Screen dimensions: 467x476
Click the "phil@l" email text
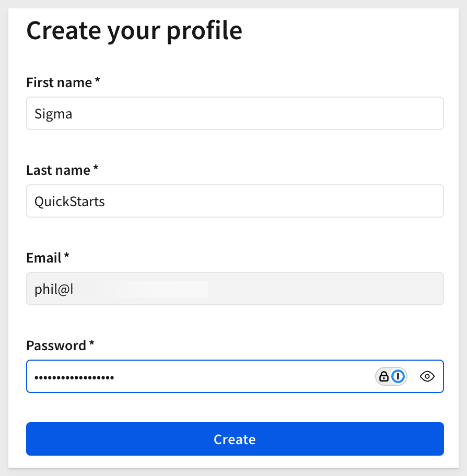click(x=54, y=289)
